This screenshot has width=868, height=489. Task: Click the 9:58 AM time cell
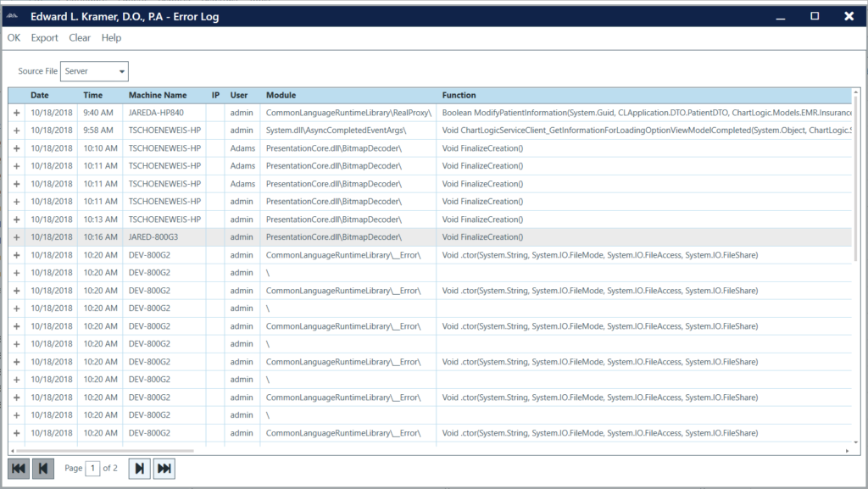point(100,131)
